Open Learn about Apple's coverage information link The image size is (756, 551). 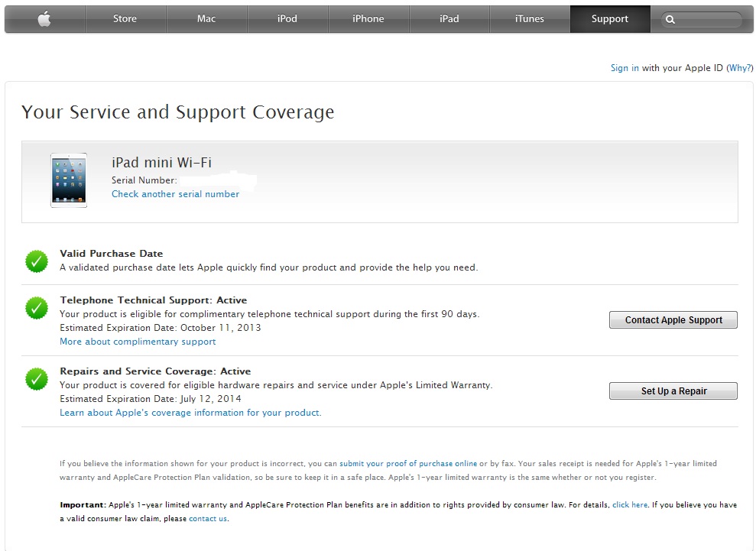tap(190, 413)
